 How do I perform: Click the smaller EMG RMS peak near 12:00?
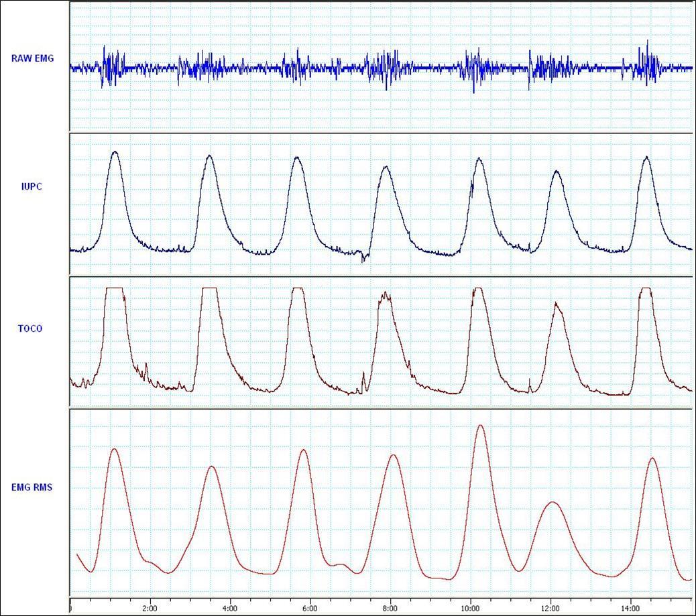(x=553, y=501)
